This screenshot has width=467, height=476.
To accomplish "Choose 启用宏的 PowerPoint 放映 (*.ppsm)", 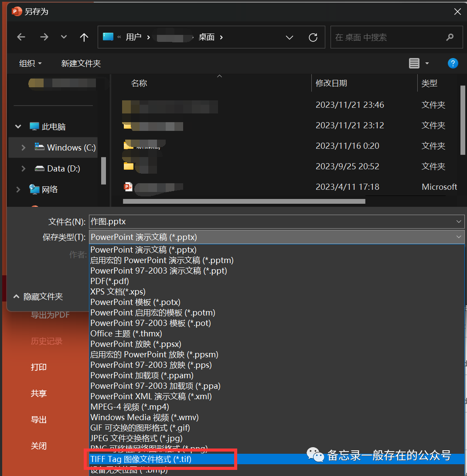I will pos(277,355).
